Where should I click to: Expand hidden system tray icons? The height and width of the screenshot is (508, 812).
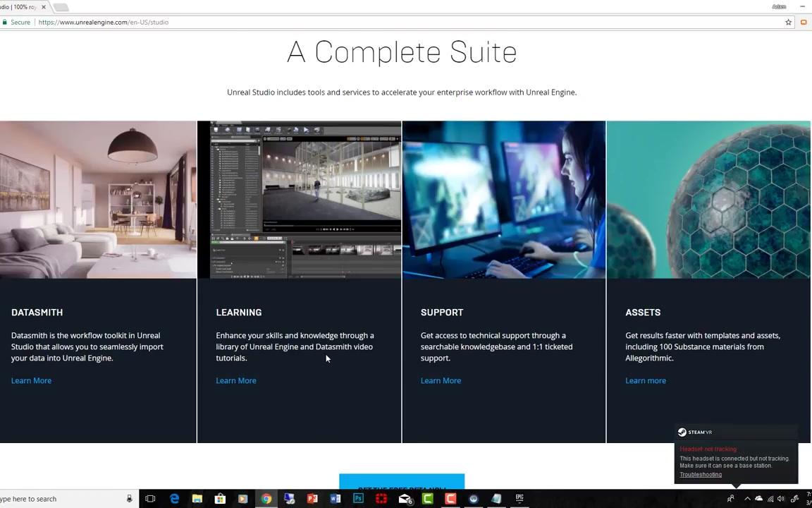click(747, 499)
